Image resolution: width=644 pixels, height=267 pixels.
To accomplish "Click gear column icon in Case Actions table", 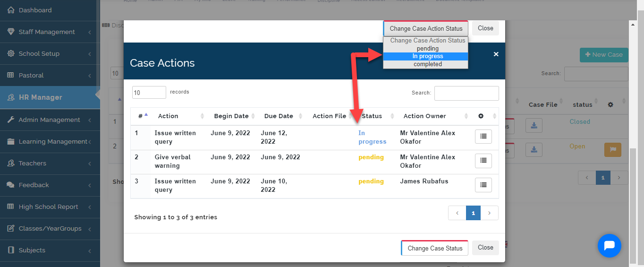I will pos(481,116).
